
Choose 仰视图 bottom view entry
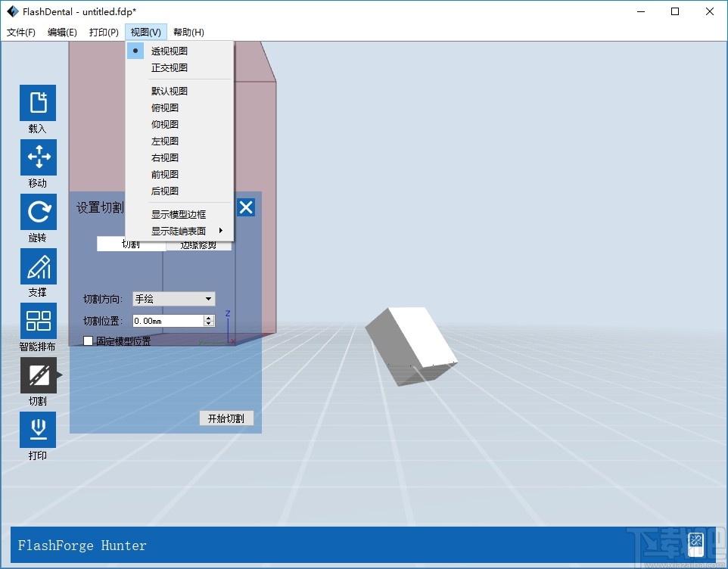tap(179, 124)
